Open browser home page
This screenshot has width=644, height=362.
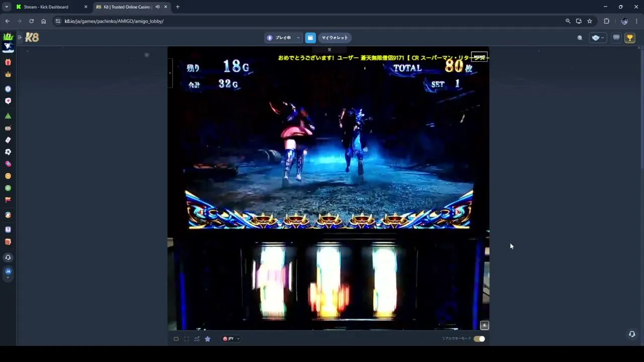pos(43,21)
